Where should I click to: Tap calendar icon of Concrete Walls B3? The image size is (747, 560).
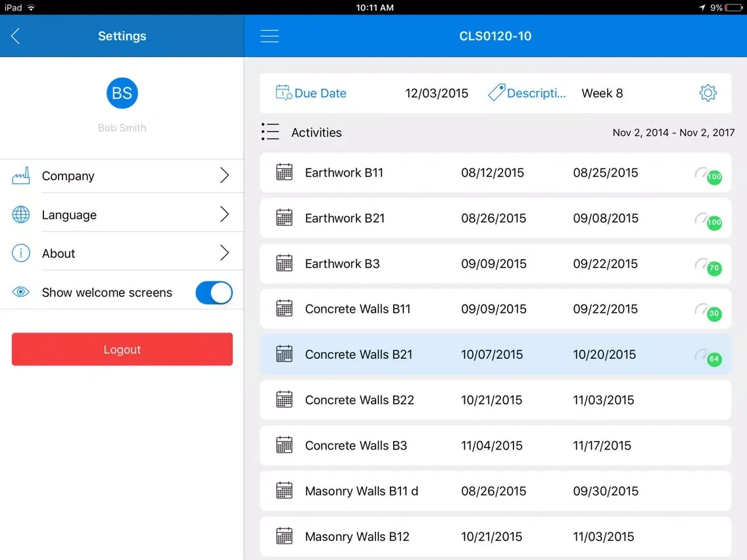[x=285, y=445]
